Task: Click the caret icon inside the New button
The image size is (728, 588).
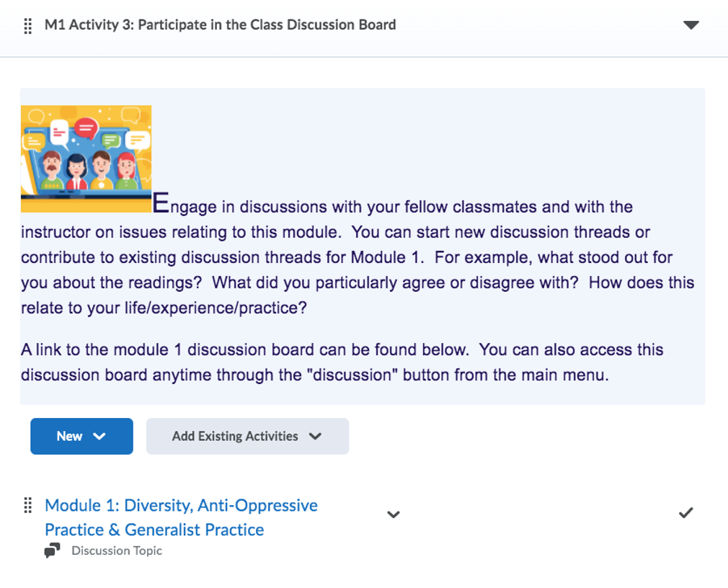Action: click(x=98, y=436)
